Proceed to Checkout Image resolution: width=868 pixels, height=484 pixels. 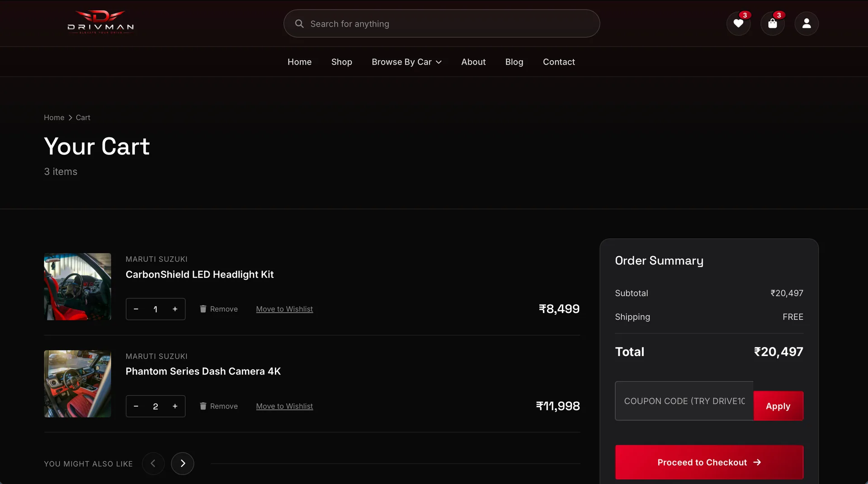click(x=709, y=462)
